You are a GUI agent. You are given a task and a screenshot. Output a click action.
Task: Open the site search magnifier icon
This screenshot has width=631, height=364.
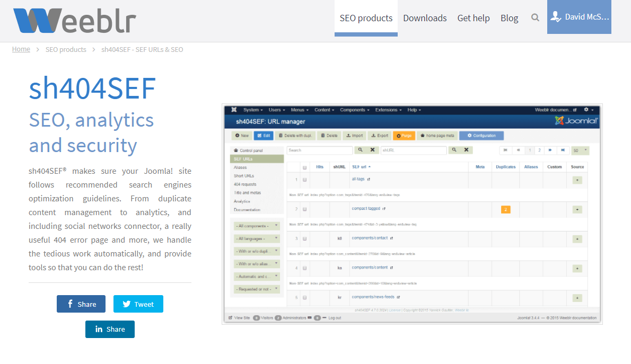click(x=535, y=17)
